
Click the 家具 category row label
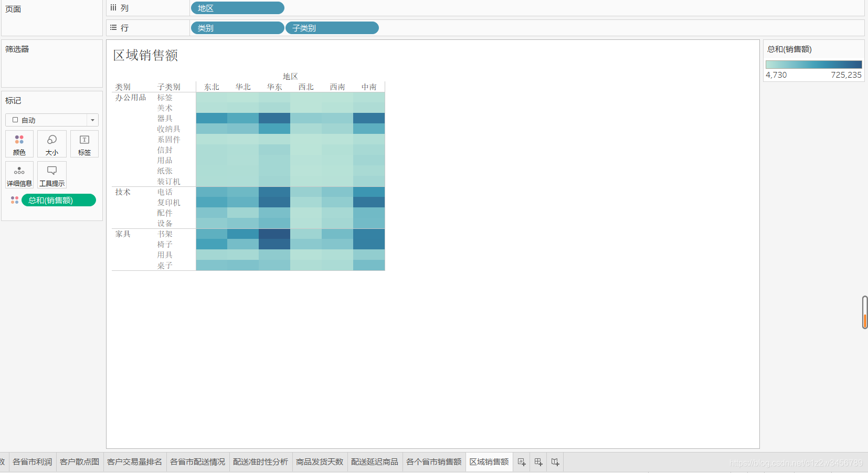point(123,234)
